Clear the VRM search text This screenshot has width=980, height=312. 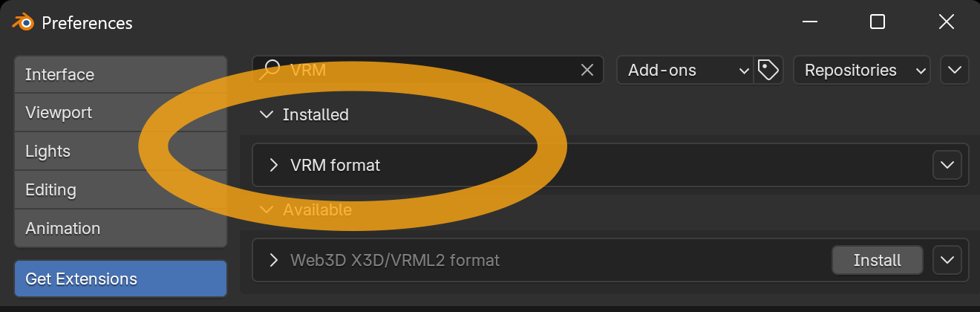coord(587,70)
